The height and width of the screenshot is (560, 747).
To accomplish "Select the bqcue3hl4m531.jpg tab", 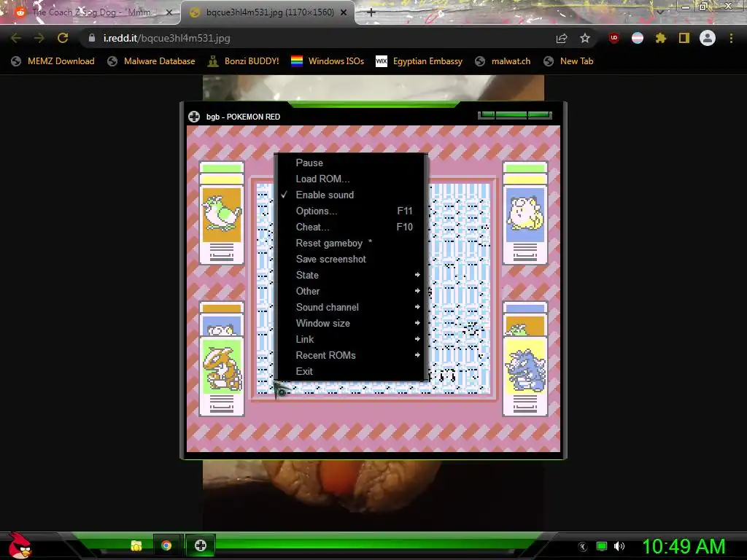I will tap(268, 12).
